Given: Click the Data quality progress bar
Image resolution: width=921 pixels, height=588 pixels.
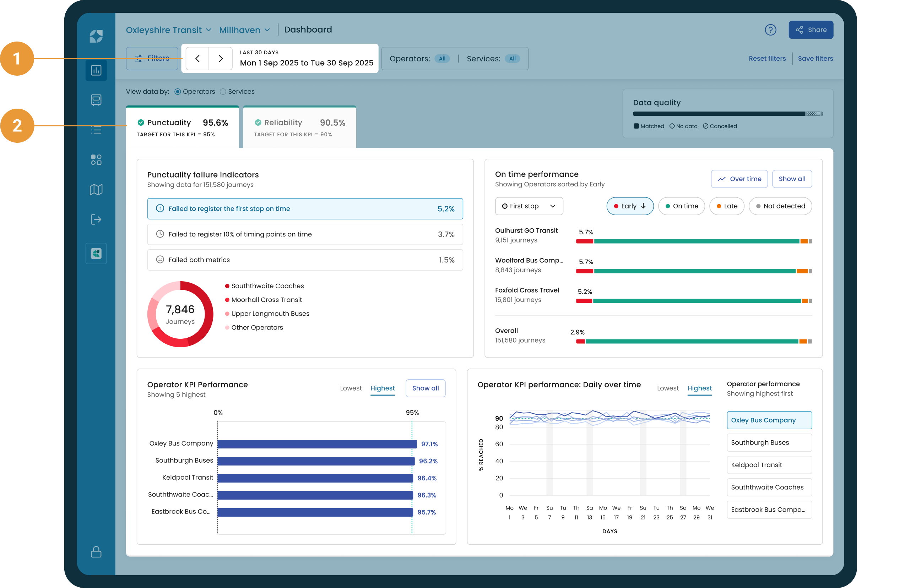Looking at the screenshot, I should (727, 114).
